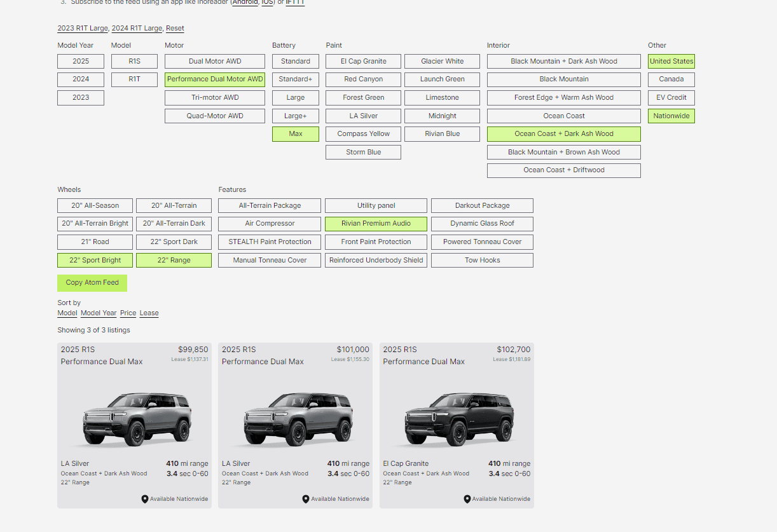Image resolution: width=777 pixels, height=532 pixels.
Task: Enable Powered Tonneau Cover feature filter
Action: (482, 242)
